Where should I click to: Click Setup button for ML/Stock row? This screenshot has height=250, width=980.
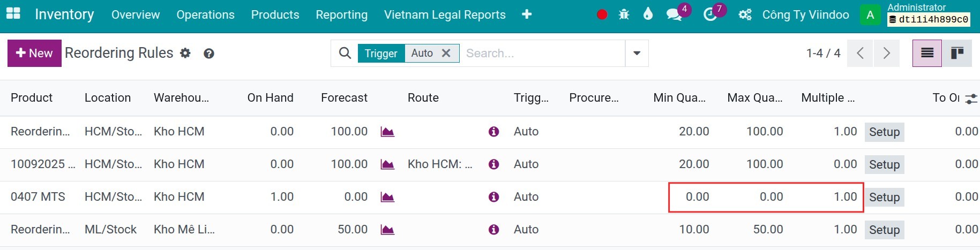pyautogui.click(x=884, y=230)
